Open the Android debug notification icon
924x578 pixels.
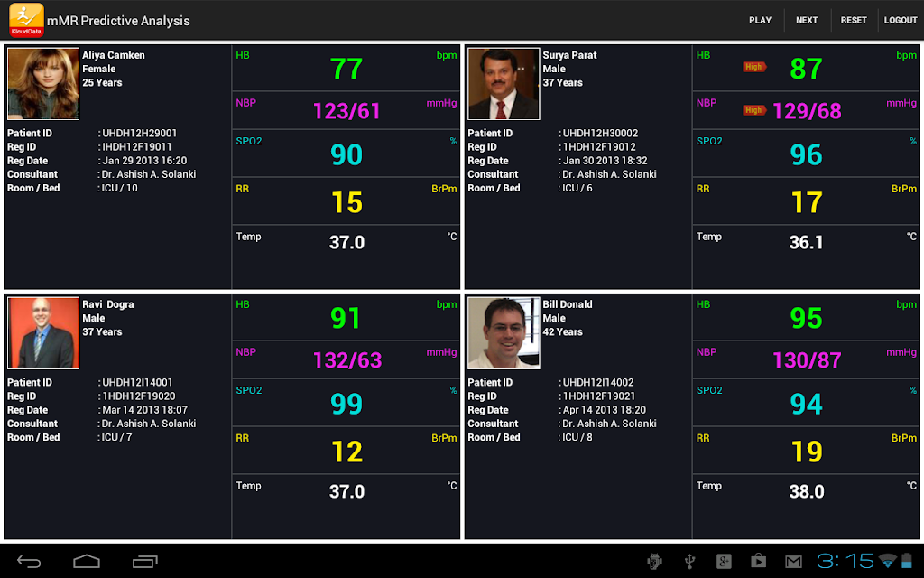[654, 562]
